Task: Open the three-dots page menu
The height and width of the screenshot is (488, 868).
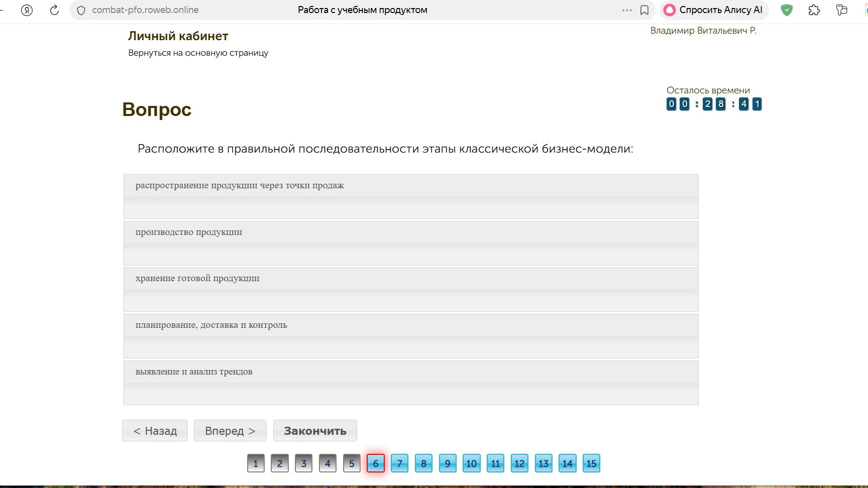Action: click(627, 10)
